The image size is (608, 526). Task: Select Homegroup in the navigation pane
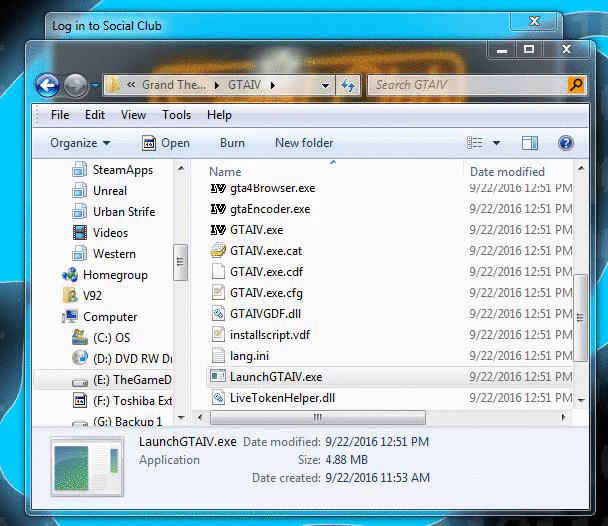tap(105, 275)
